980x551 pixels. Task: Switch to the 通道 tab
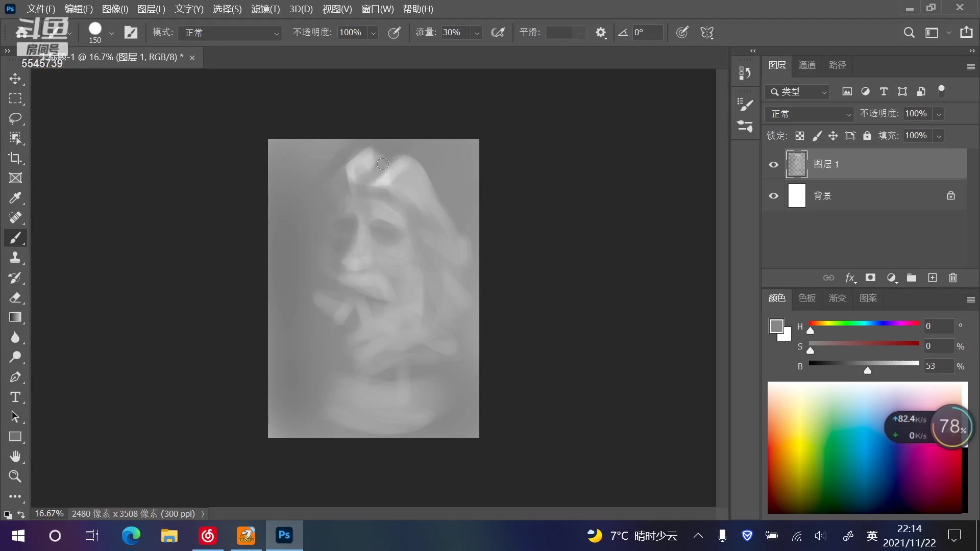tap(807, 65)
